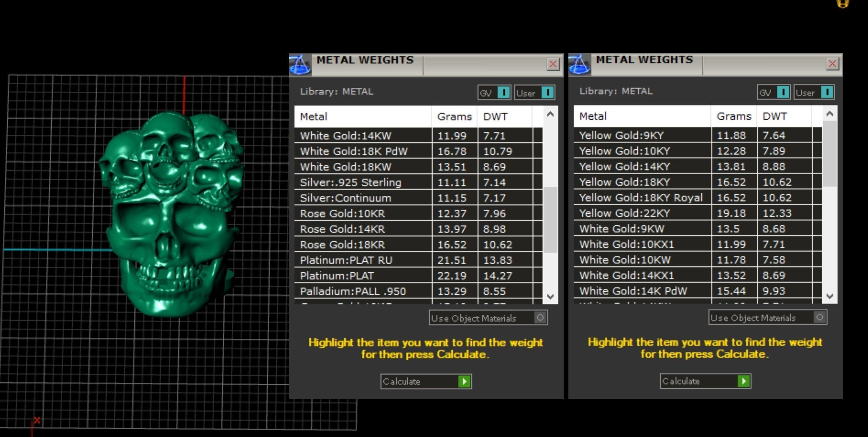Click the gold icon at top-right corner

[843, 4]
